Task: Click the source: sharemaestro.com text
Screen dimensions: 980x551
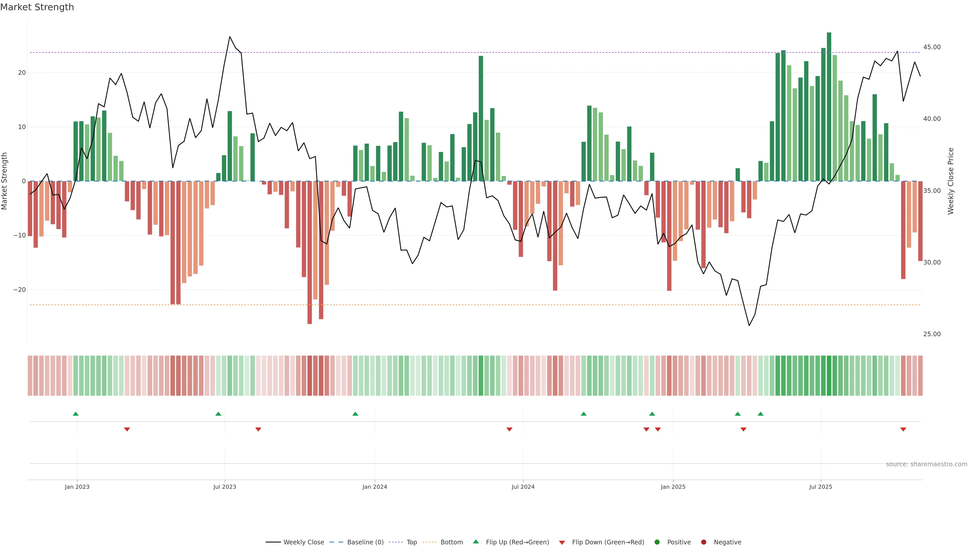Action: (926, 464)
